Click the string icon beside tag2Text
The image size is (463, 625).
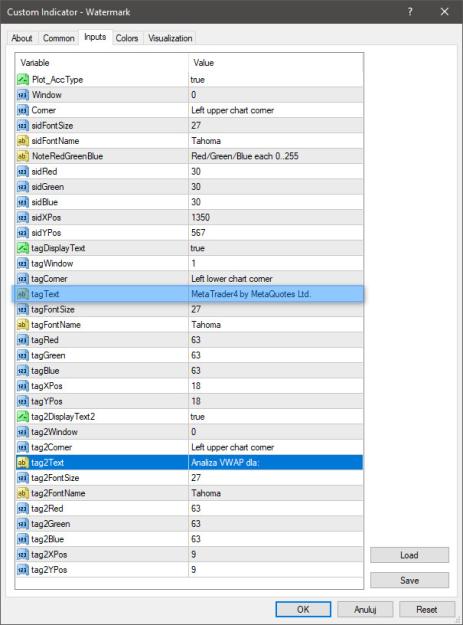pyautogui.click(x=23, y=462)
